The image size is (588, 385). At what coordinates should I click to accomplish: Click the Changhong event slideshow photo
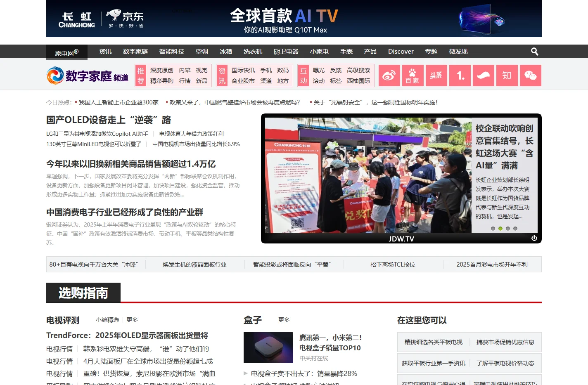click(x=368, y=175)
